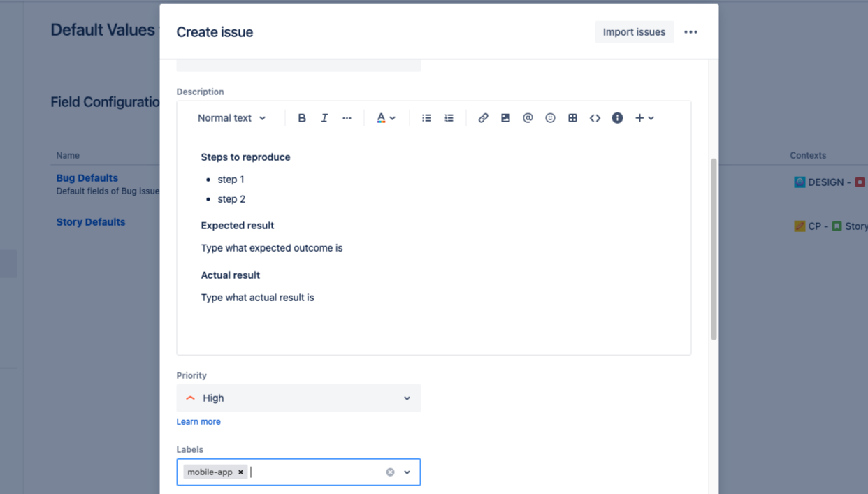Toggle bold formatting in description
868x494 pixels.
302,118
